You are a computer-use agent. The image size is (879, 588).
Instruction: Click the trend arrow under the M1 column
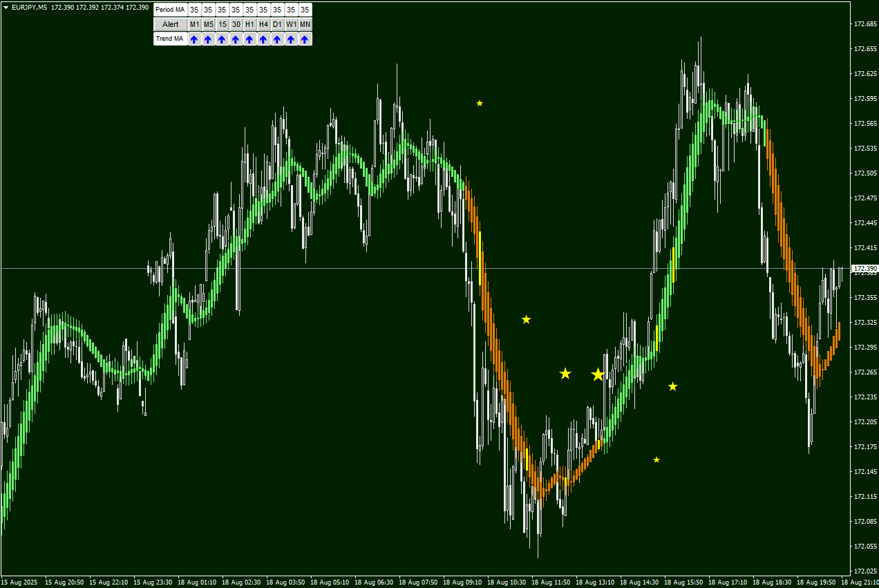[x=194, y=39]
